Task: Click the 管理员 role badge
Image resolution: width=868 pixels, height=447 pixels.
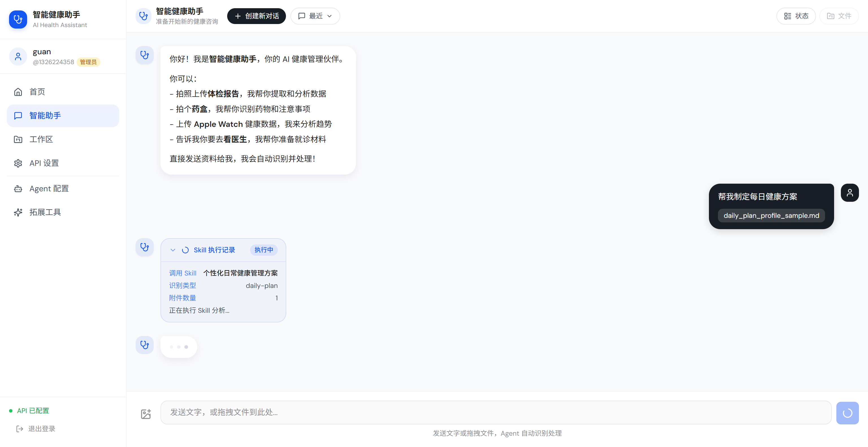Action: point(88,62)
